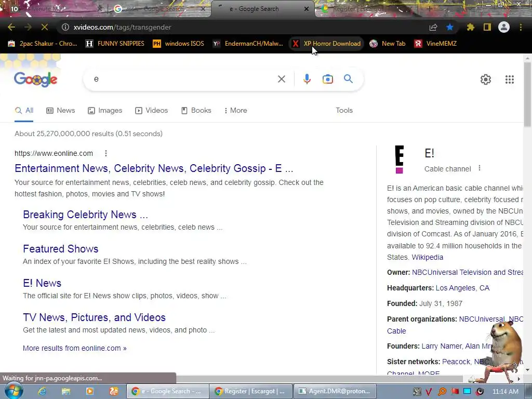Viewport: 532px width, 399px height.
Task: Open the Extensions puzzle icon
Action: point(471,27)
